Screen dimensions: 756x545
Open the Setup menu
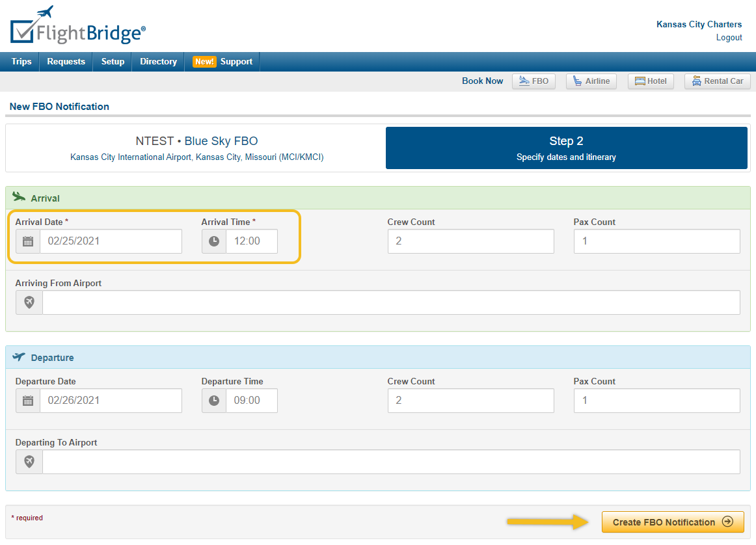[x=112, y=61]
